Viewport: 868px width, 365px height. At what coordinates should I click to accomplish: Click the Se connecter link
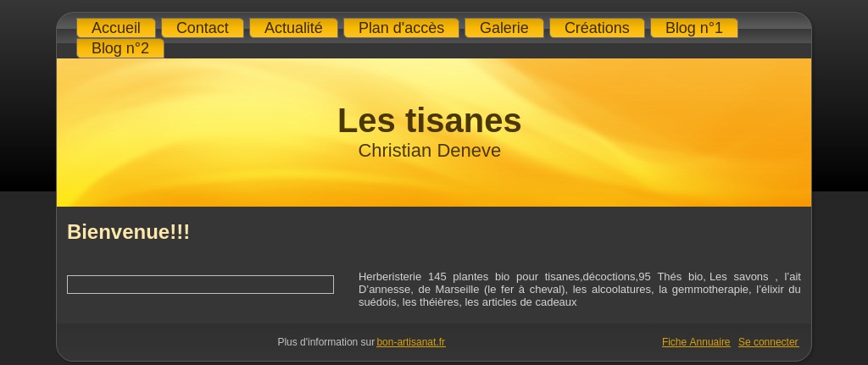pos(768,342)
